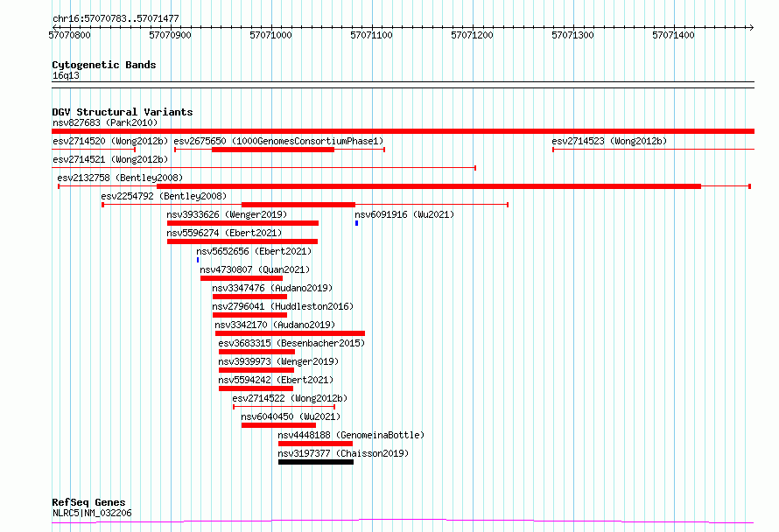Click the thick red segment of esv2254792
779x532 pixels.
click(298, 205)
